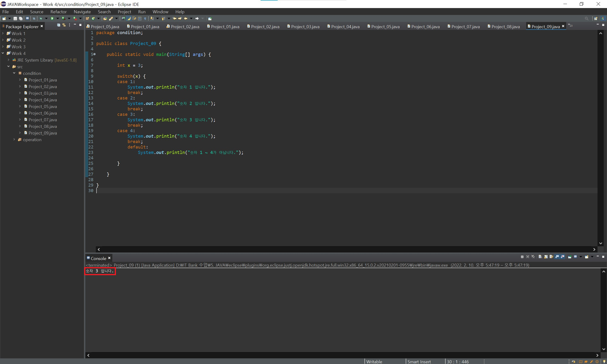Click the Debug bug icon
The image size is (607, 364).
41,18
